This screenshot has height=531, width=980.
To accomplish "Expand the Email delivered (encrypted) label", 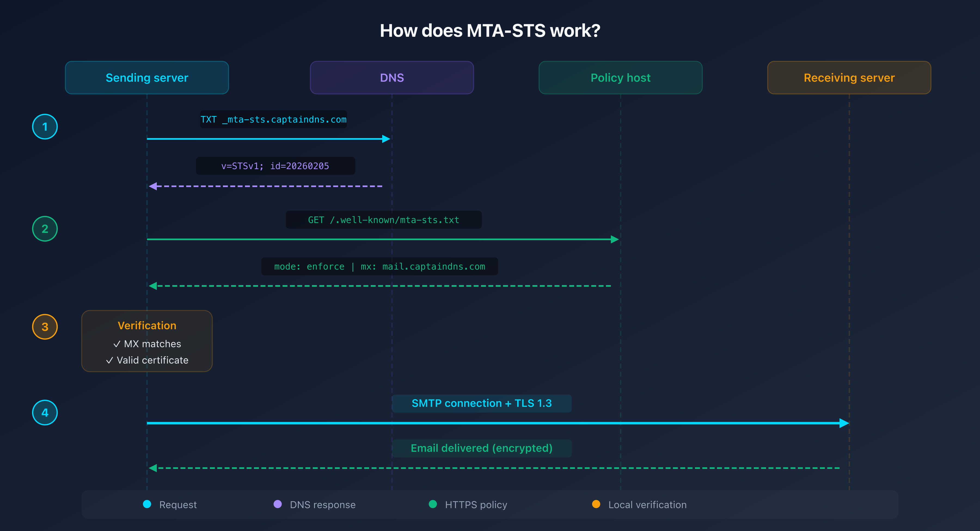I will point(481,448).
